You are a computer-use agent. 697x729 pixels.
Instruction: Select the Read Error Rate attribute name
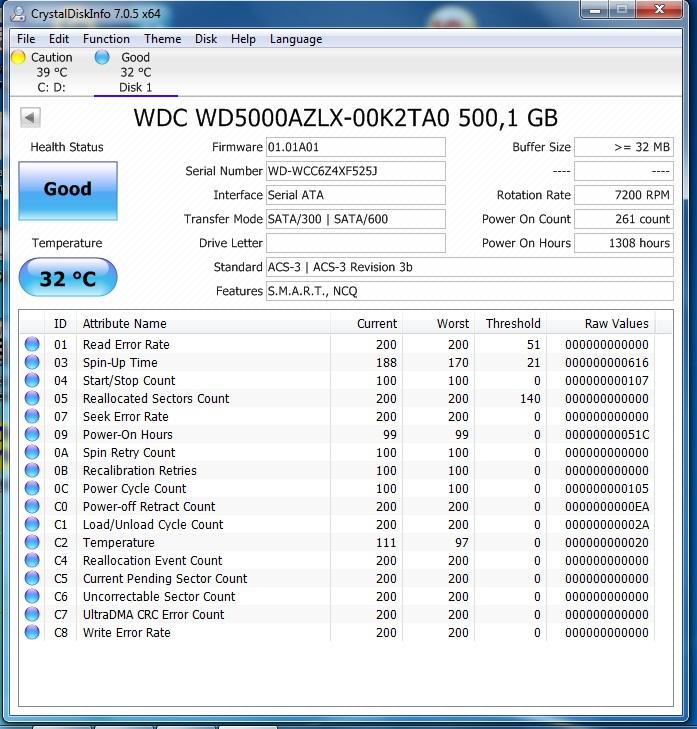[x=126, y=345]
